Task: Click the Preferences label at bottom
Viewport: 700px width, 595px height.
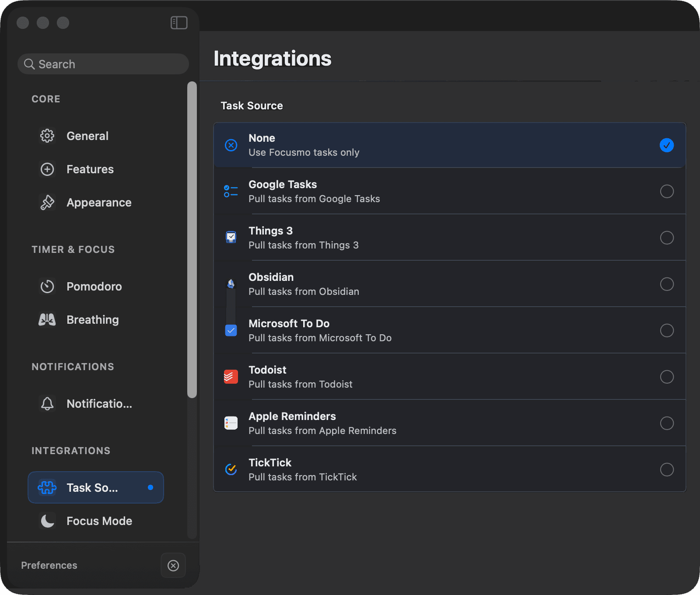Action: click(49, 566)
